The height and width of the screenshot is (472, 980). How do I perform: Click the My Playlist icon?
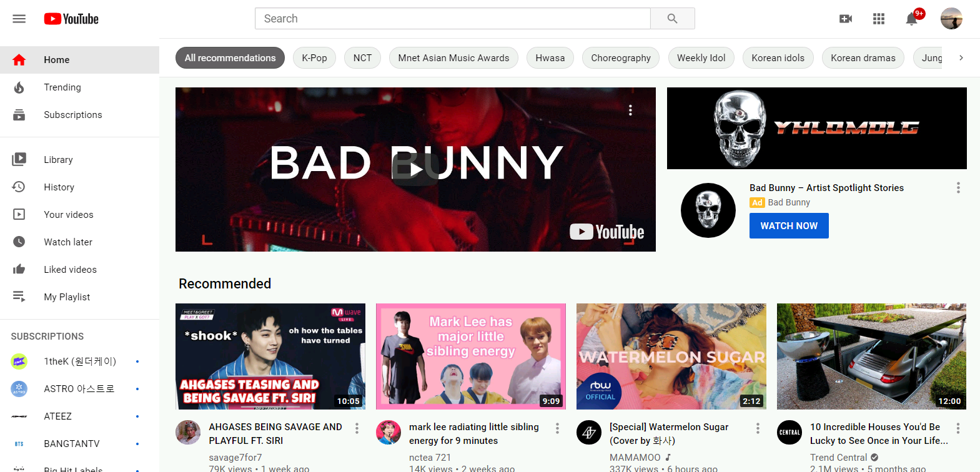(x=19, y=297)
